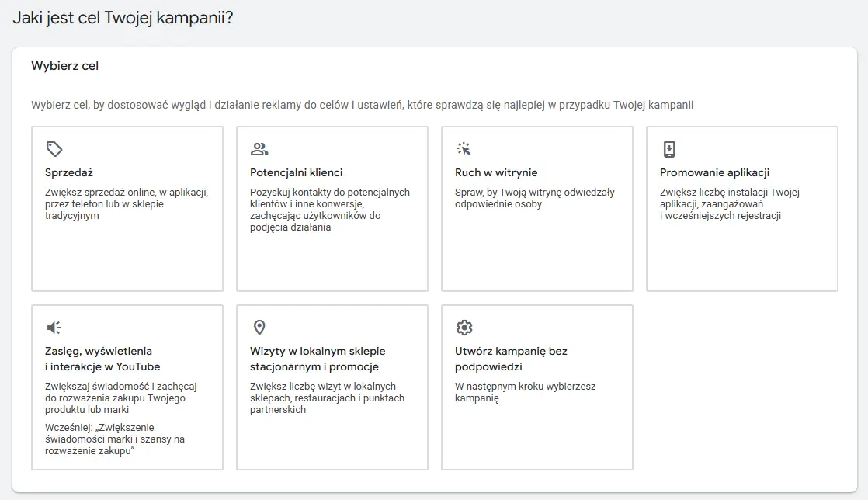The image size is (868, 500).
Task: Click instruction text "Wybierz cel, by dostosować wygląd"
Action: [362, 106]
